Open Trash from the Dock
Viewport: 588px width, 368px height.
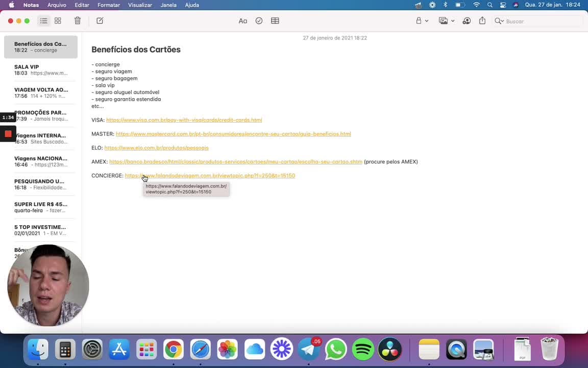pyautogui.click(x=549, y=349)
